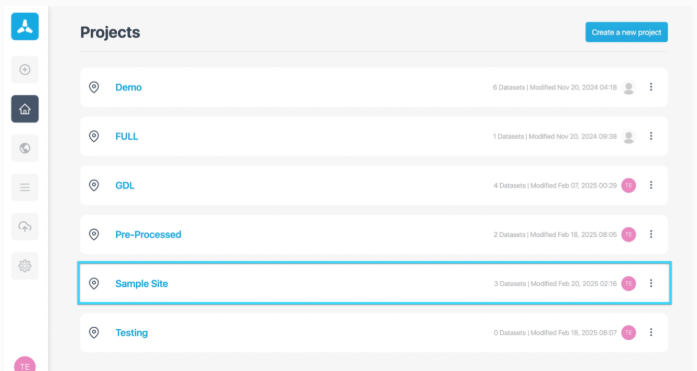Open the list lines sidebar icon
This screenshot has height=371, width=697.
[x=25, y=187]
